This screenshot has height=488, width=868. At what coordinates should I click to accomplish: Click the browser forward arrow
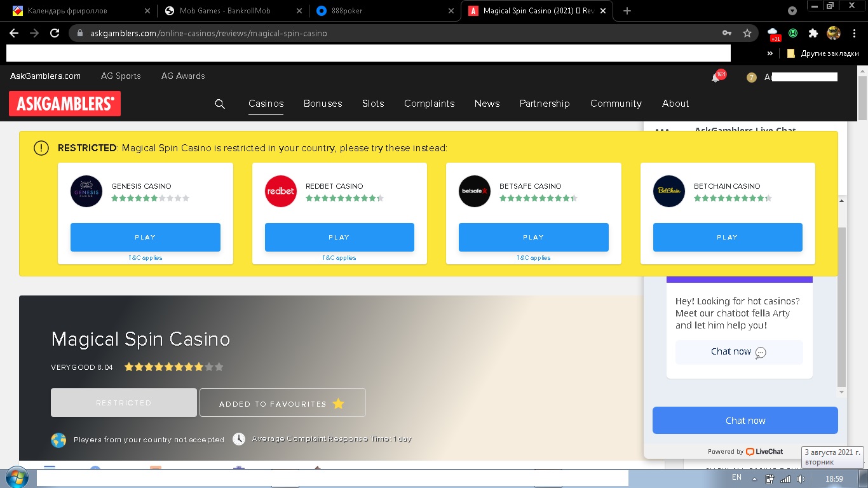click(34, 33)
